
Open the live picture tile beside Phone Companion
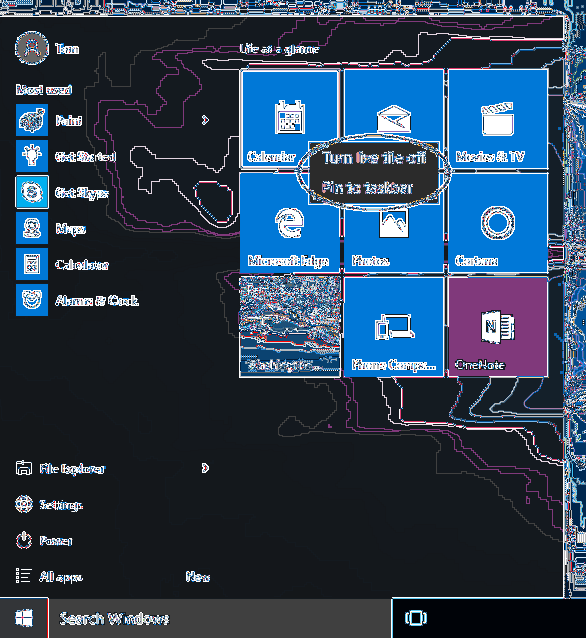(289, 327)
